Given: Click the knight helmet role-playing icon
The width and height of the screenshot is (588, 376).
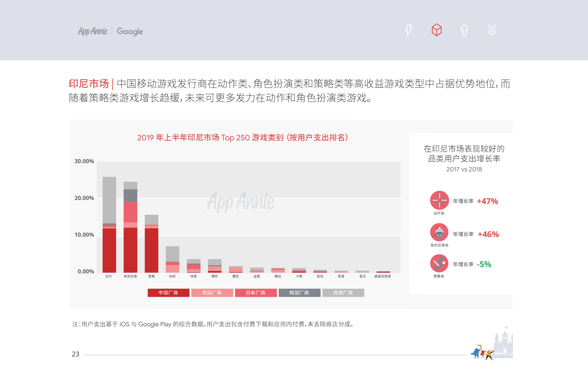Looking at the screenshot, I should [x=439, y=232].
